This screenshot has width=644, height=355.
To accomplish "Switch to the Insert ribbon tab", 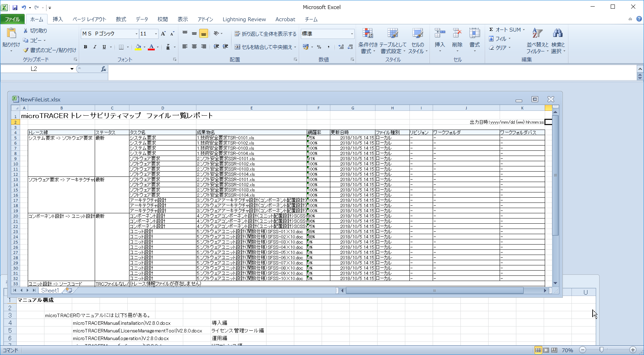I will (x=58, y=19).
